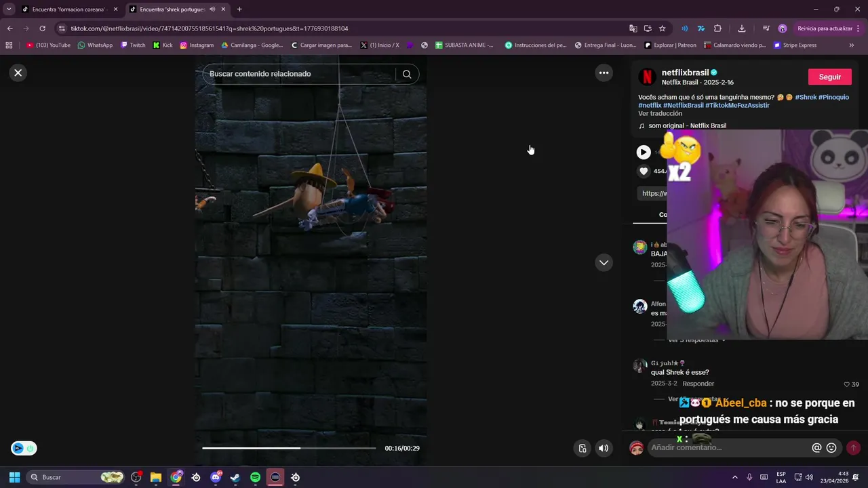This screenshot has height=488, width=868.
Task: Go back with the browser back arrow
Action: pyautogui.click(x=9, y=28)
